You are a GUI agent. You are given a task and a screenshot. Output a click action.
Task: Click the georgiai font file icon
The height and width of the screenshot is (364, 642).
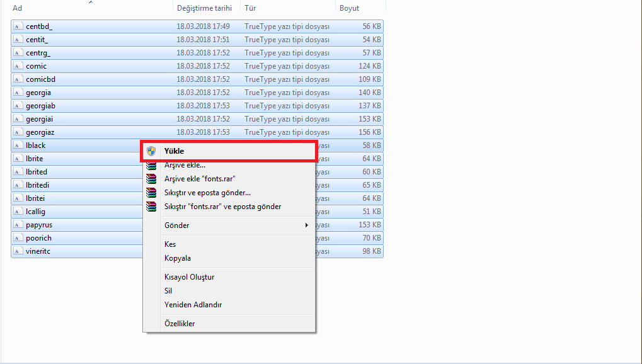click(x=18, y=119)
